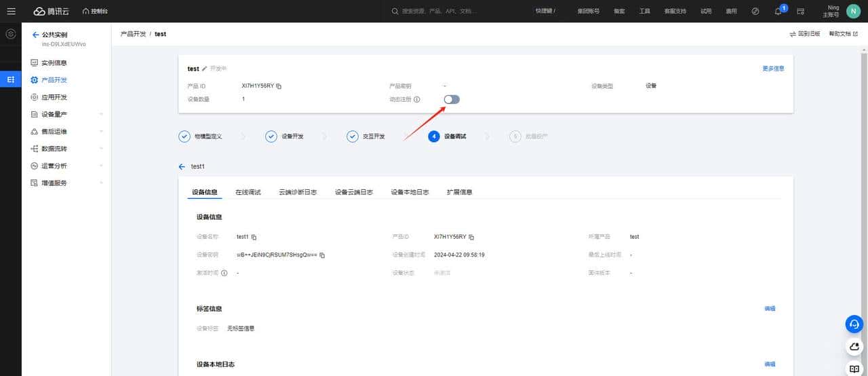Open 费用 menu in header
Viewport: 868px width, 376px height.
coord(731,11)
